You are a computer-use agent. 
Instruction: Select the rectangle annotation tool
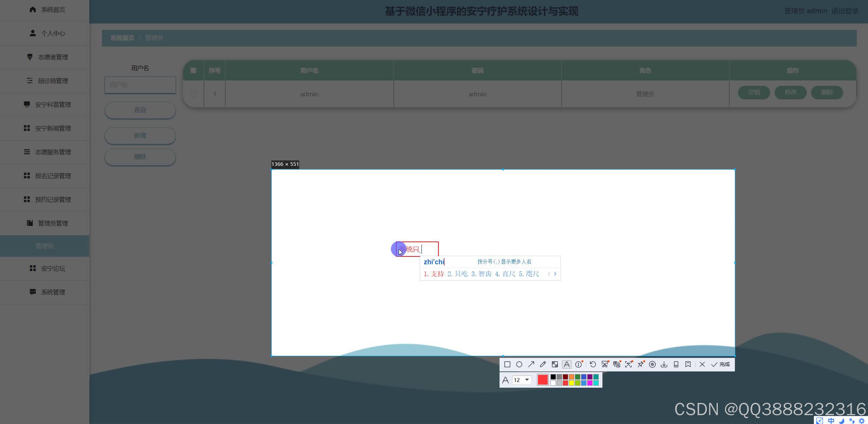507,364
